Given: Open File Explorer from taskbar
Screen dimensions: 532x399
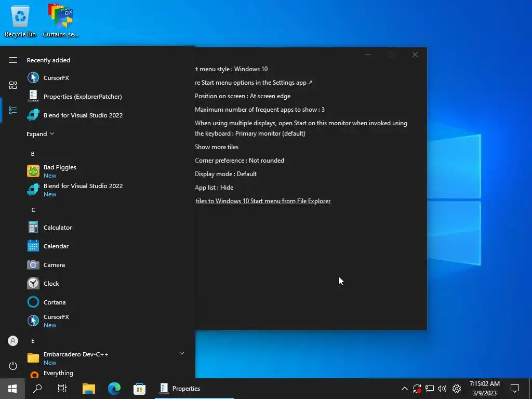Looking at the screenshot, I should pos(88,389).
